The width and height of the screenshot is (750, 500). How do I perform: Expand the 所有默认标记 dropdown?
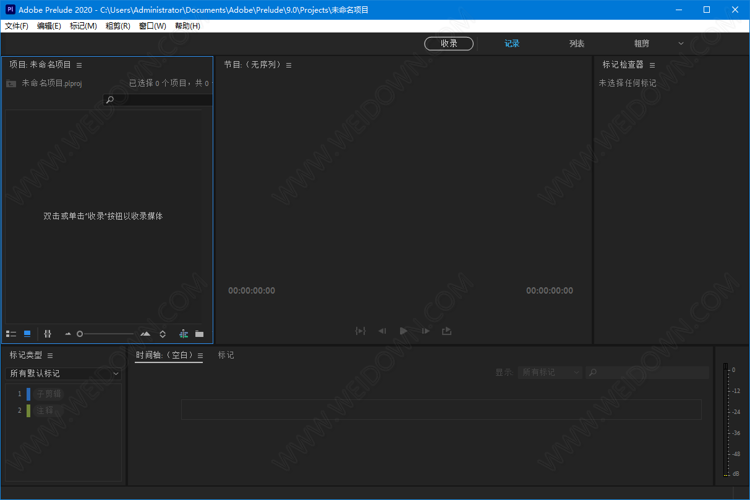(x=63, y=373)
